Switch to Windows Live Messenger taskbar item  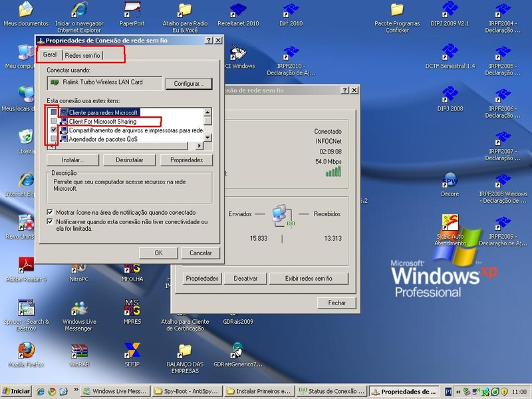pos(115,392)
